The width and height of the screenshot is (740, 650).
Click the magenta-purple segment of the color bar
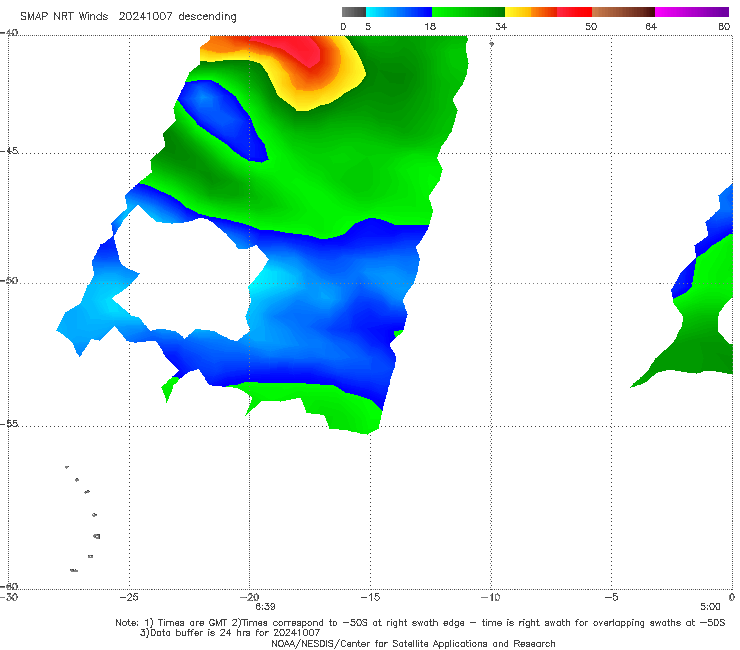click(x=692, y=12)
